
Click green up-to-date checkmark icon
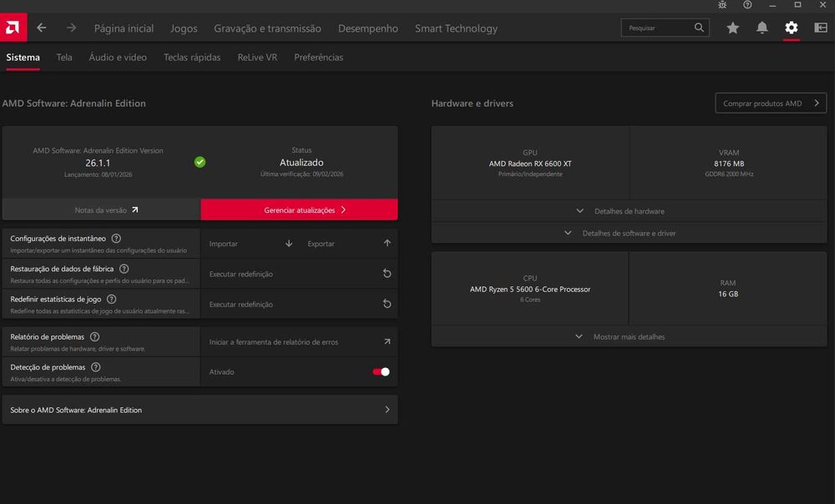200,162
